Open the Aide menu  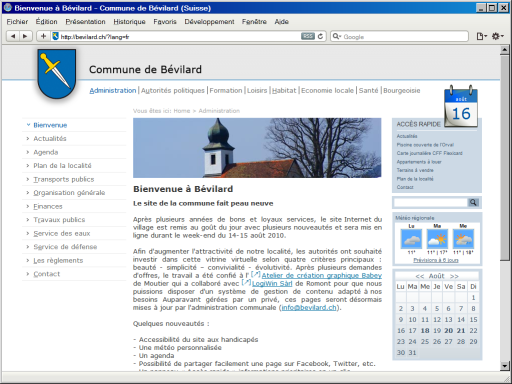click(x=282, y=22)
